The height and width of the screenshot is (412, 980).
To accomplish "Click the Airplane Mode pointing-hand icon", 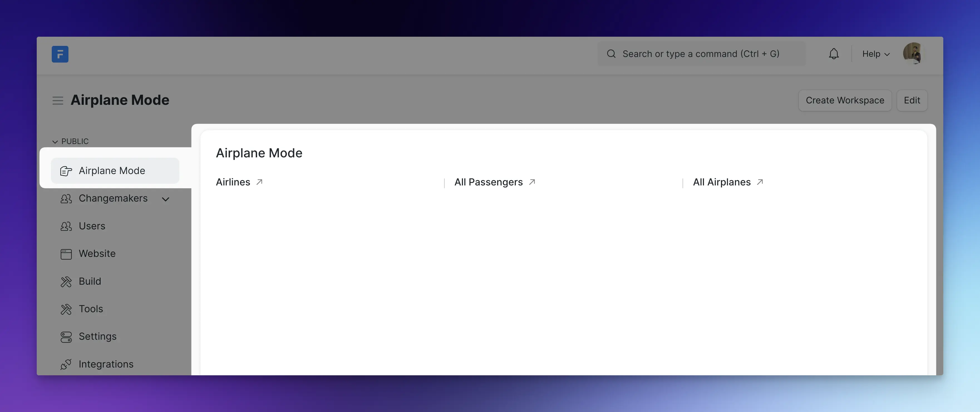I will [66, 171].
